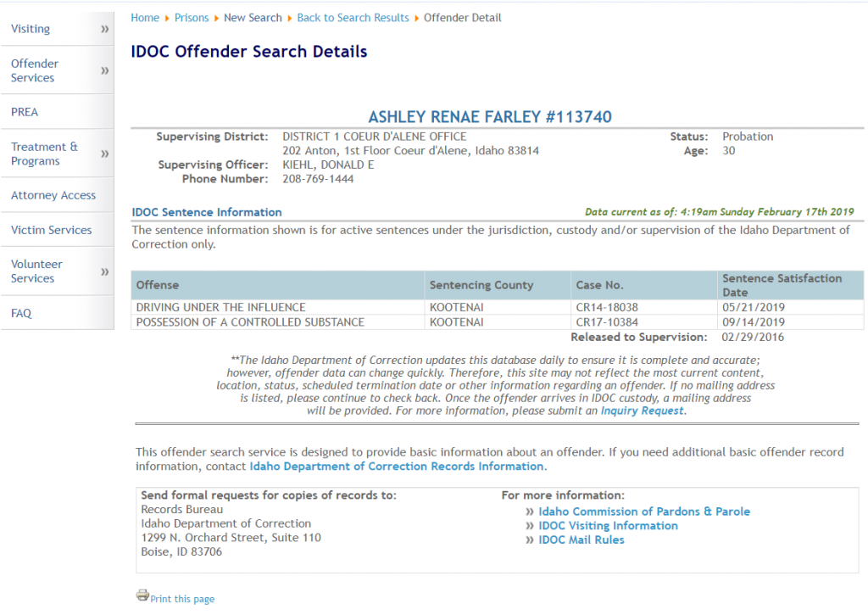Navigate to the Prisons breadcrumb link

coord(192,18)
